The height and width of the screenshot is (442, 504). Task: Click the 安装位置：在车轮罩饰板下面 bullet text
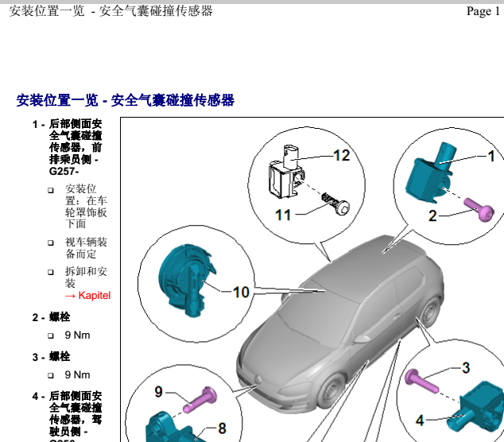point(86,207)
